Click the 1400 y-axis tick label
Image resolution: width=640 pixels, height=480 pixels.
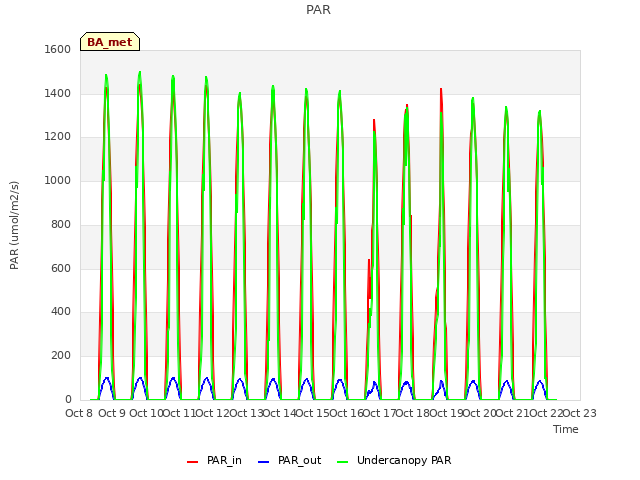[x=58, y=93]
